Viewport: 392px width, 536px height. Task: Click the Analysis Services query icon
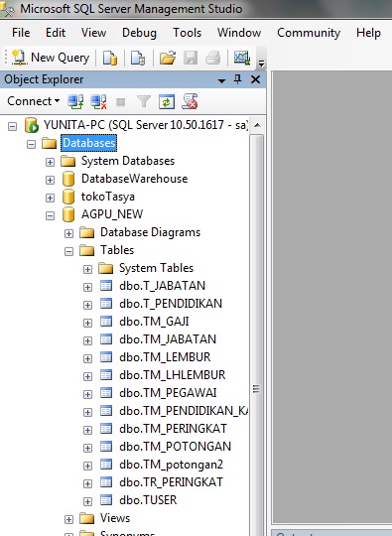point(138,58)
